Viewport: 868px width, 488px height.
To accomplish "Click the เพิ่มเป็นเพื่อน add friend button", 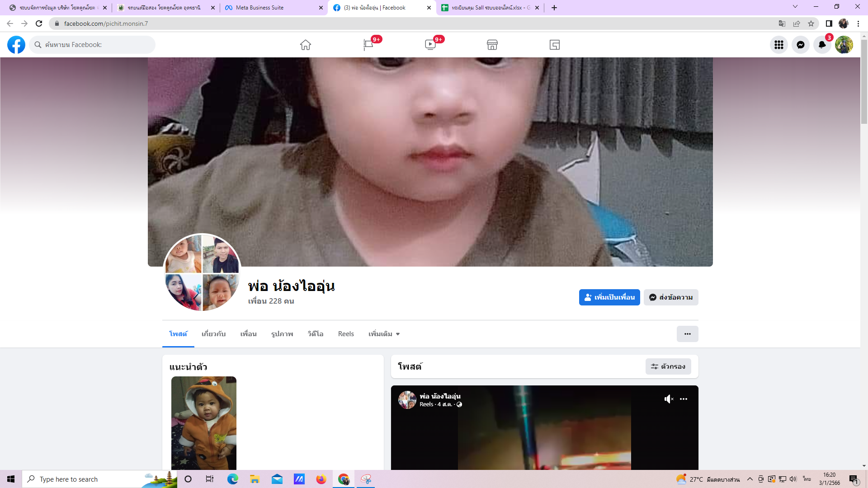I will (609, 297).
